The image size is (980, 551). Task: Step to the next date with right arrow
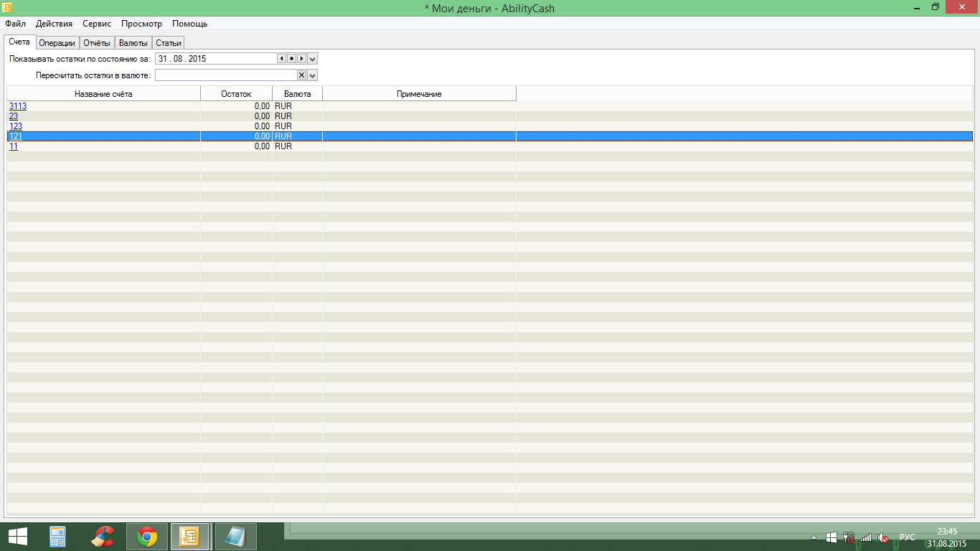click(302, 59)
